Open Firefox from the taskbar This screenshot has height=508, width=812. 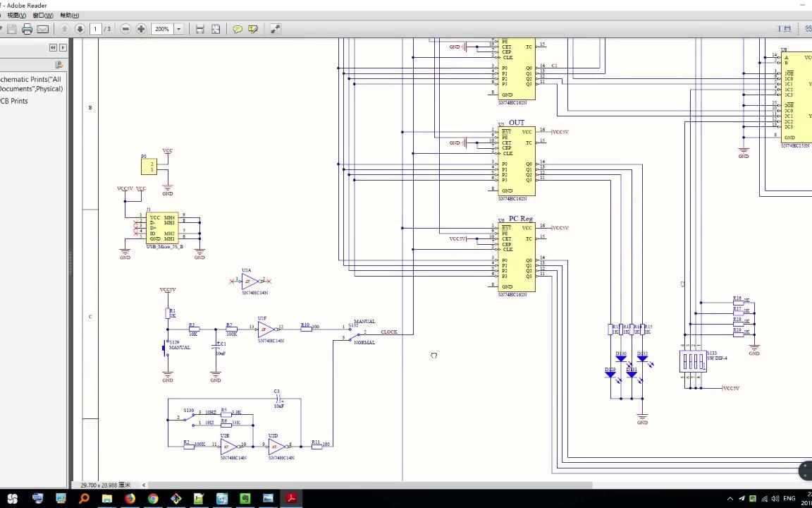pos(130,498)
